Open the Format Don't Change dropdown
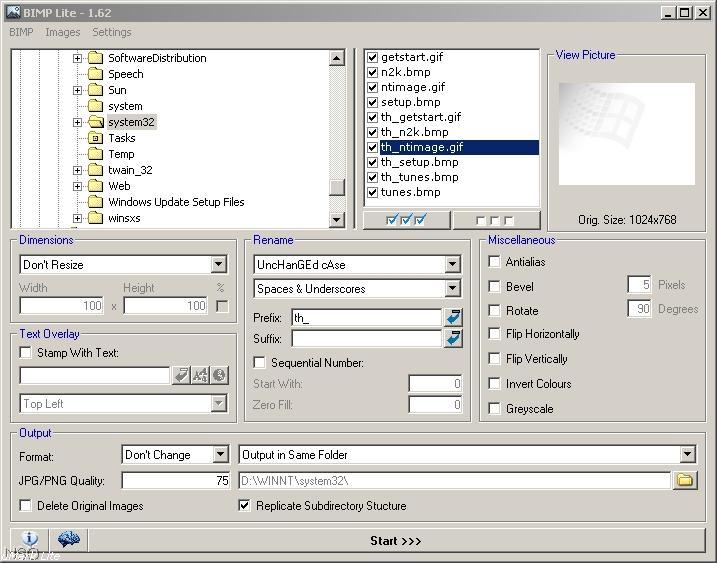The width and height of the screenshot is (717, 563). [220, 455]
